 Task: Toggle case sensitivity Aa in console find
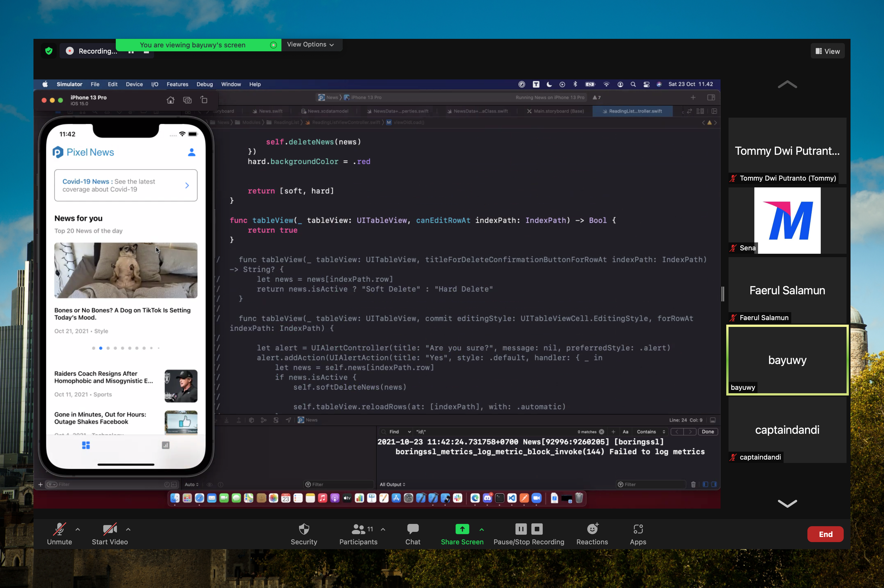625,432
